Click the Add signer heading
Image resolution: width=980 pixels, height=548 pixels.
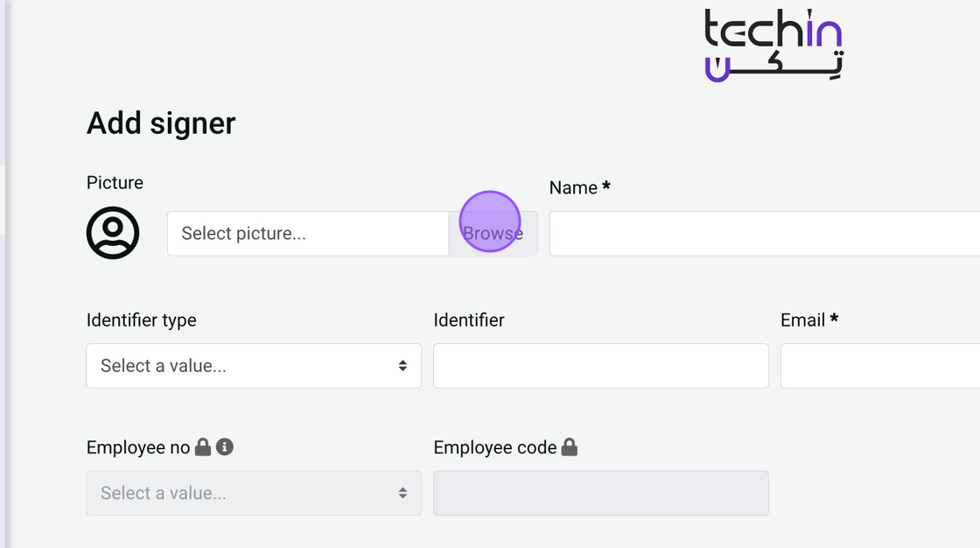coord(161,123)
